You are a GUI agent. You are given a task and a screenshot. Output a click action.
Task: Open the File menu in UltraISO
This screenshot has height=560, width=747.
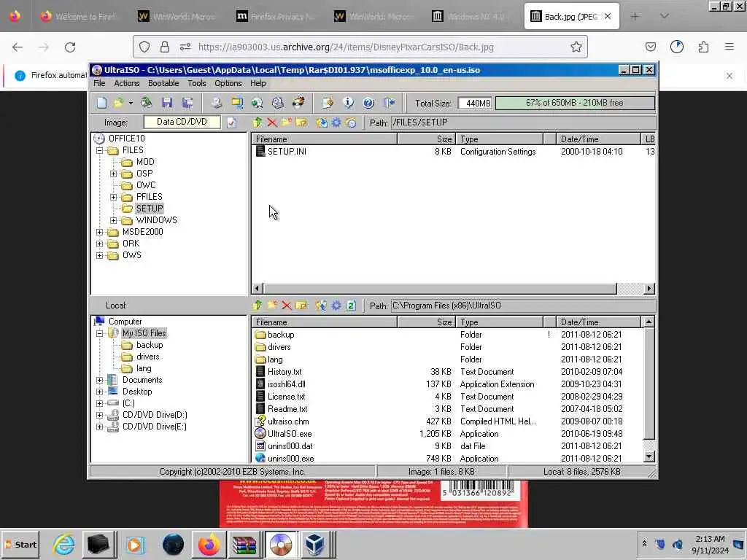click(x=99, y=83)
